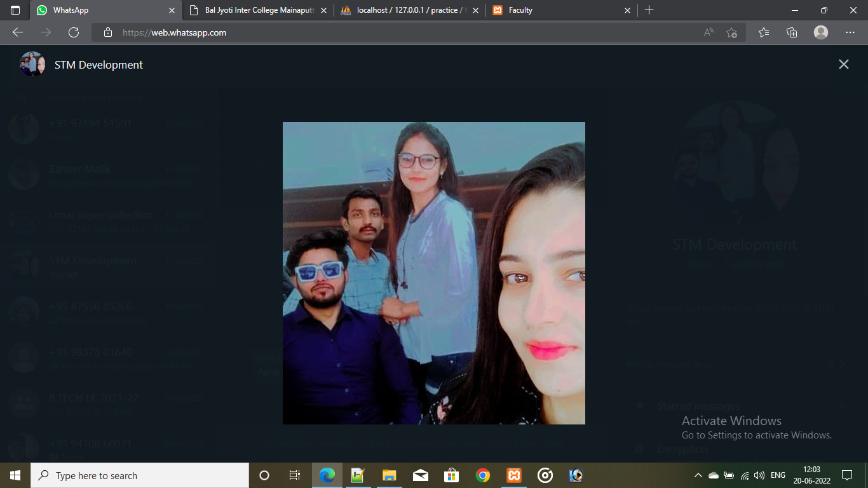868x488 pixels.
Task: Open Cortana from the taskbar
Action: (264, 475)
